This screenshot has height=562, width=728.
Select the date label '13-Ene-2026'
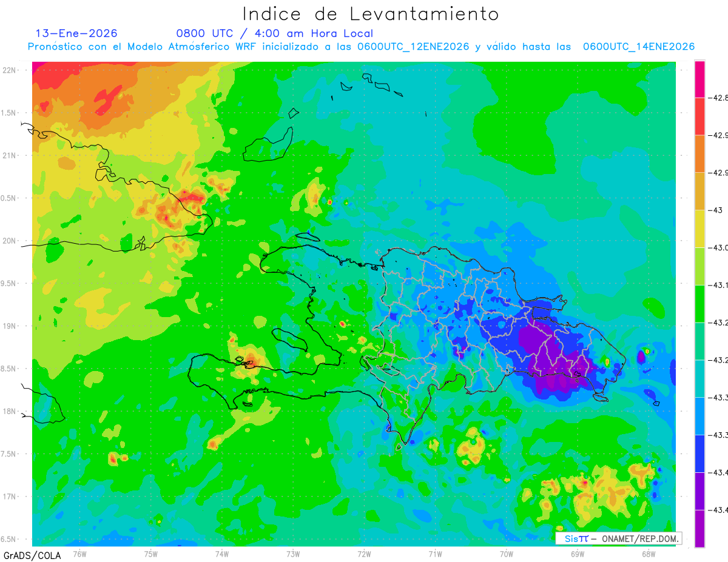76,33
